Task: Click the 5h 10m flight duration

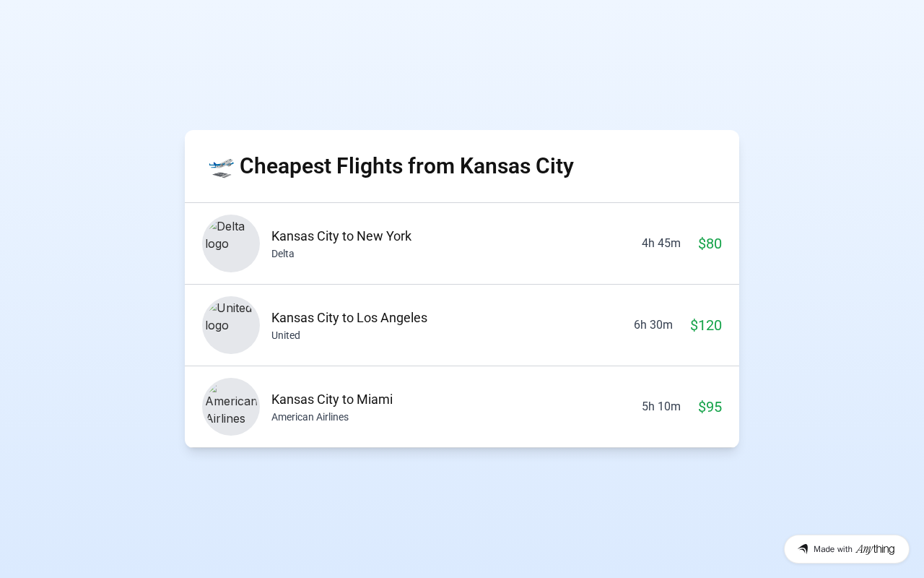Action: click(661, 406)
